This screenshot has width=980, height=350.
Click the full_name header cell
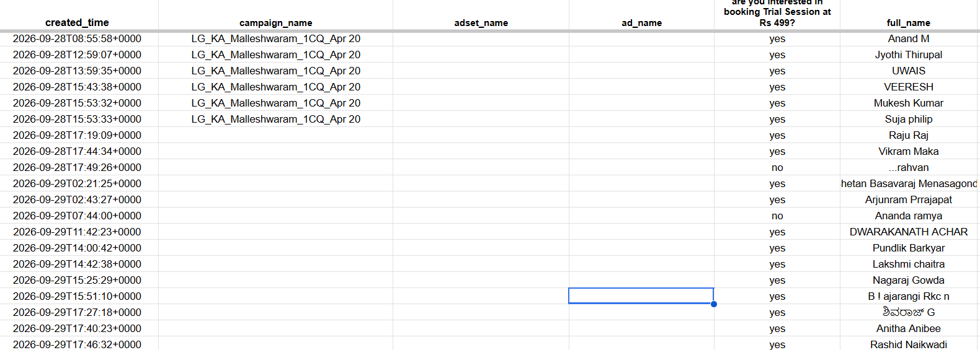909,22
